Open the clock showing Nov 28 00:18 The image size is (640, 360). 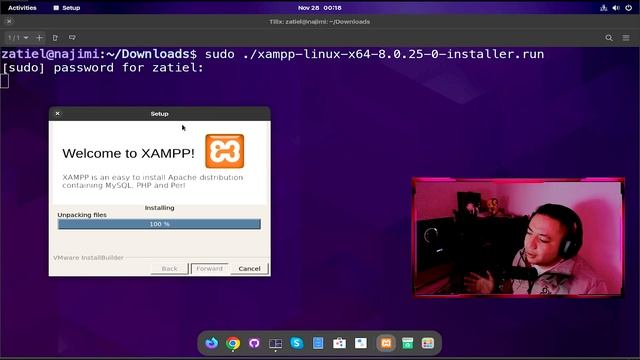point(320,8)
